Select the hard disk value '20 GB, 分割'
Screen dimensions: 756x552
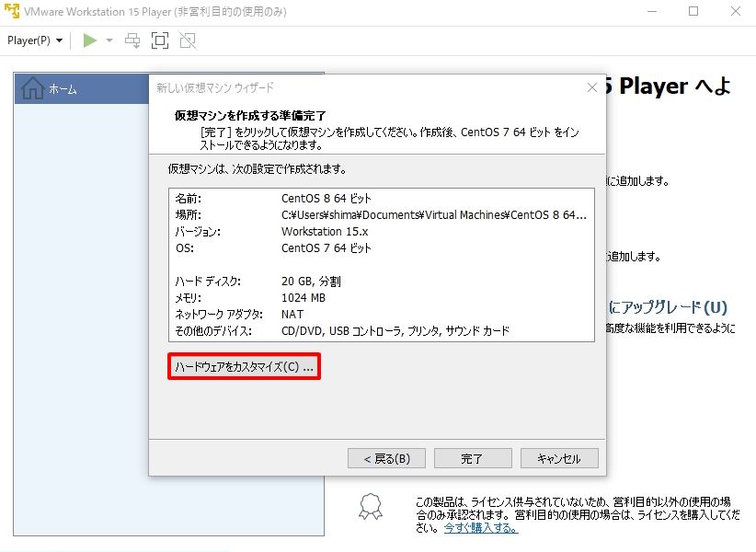click(x=311, y=282)
